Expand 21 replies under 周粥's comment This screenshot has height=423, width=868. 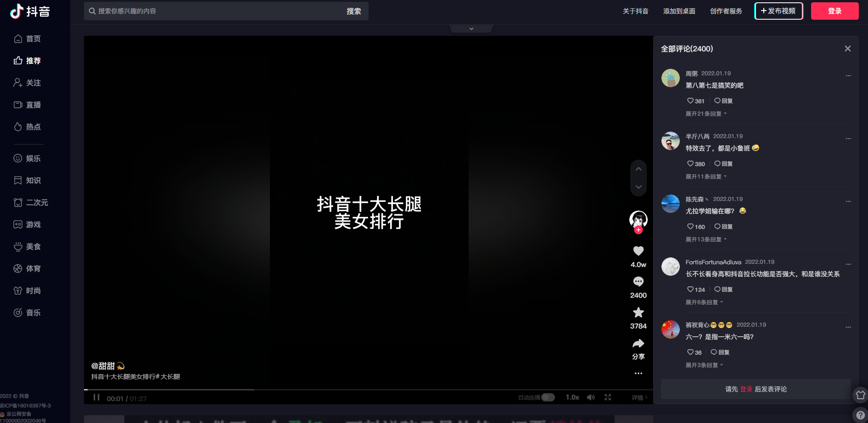pos(706,114)
